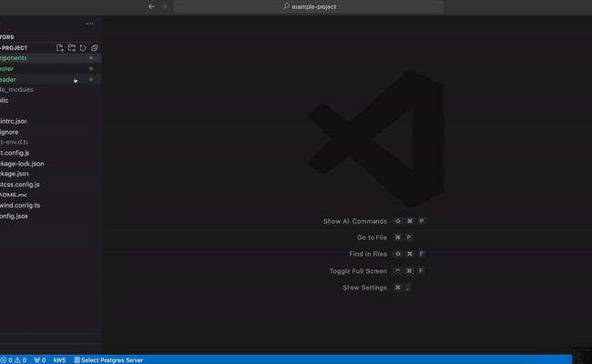This screenshot has width=592, height=364.
Task: Open the footer folder row
Action: point(51,68)
